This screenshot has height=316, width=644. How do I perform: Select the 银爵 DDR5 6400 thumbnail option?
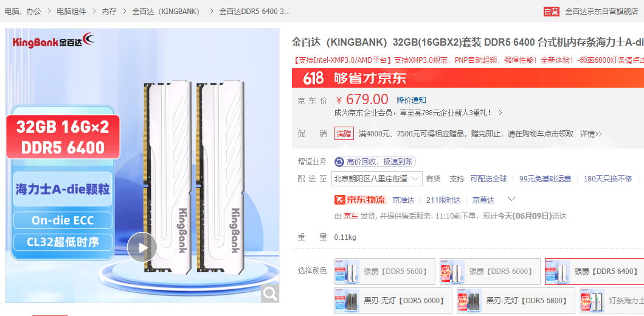[x=594, y=272]
